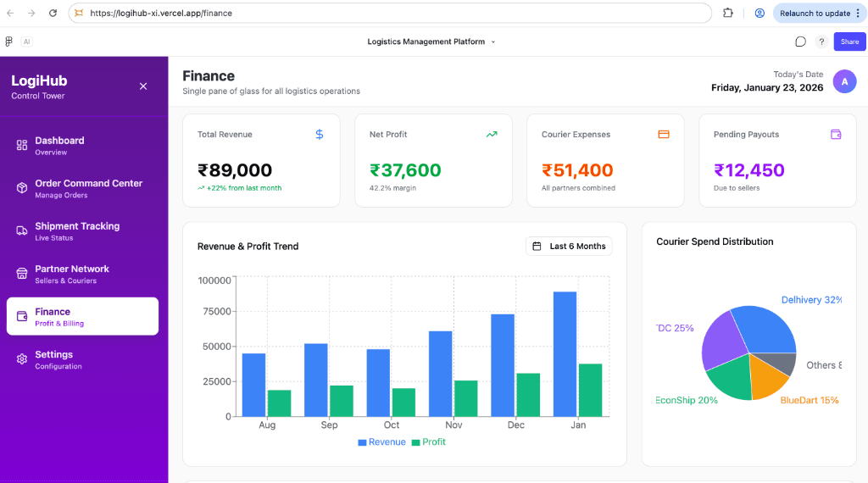Image resolution: width=868 pixels, height=483 pixels.
Task: Open the Figma logo menu icon
Action: pyautogui.click(x=8, y=42)
